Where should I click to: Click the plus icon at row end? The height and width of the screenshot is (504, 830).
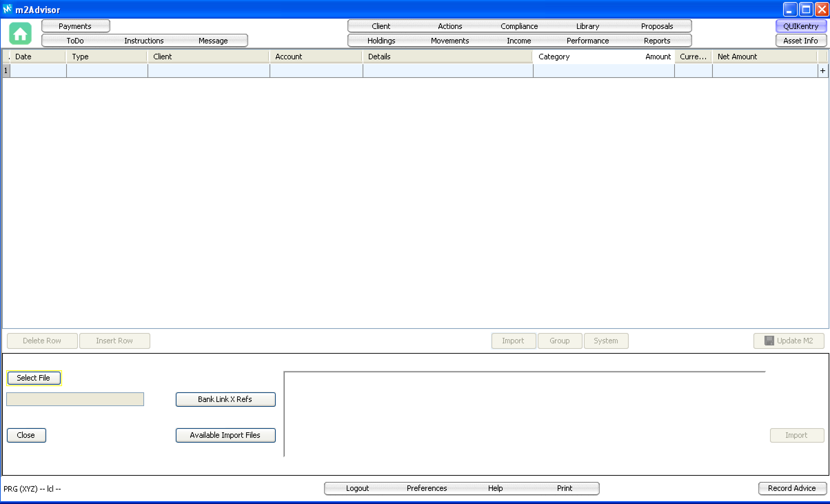click(x=822, y=71)
